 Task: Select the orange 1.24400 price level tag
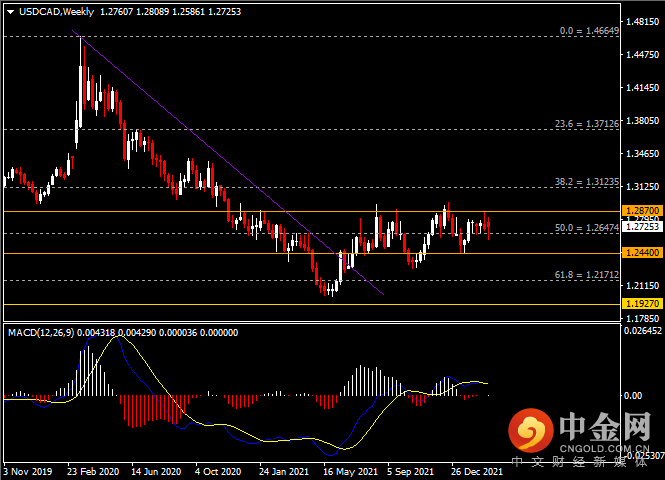pos(643,253)
